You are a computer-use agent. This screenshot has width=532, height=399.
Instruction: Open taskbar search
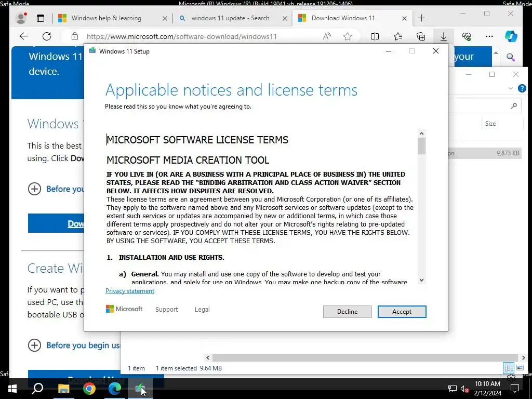(37, 389)
